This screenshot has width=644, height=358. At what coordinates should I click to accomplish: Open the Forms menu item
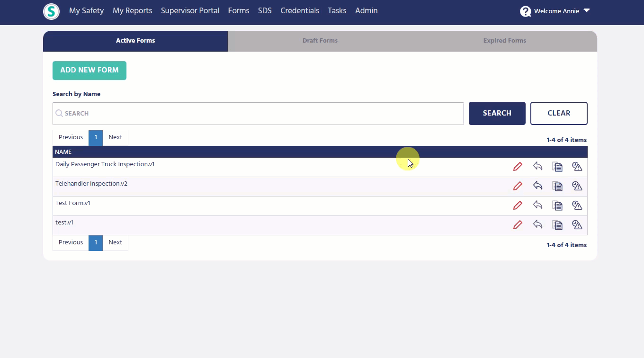click(x=239, y=10)
